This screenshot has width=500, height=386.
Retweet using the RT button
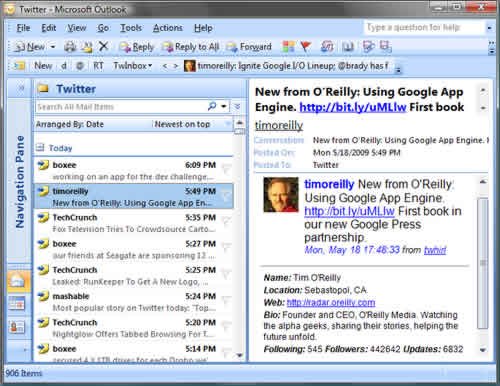pos(98,66)
